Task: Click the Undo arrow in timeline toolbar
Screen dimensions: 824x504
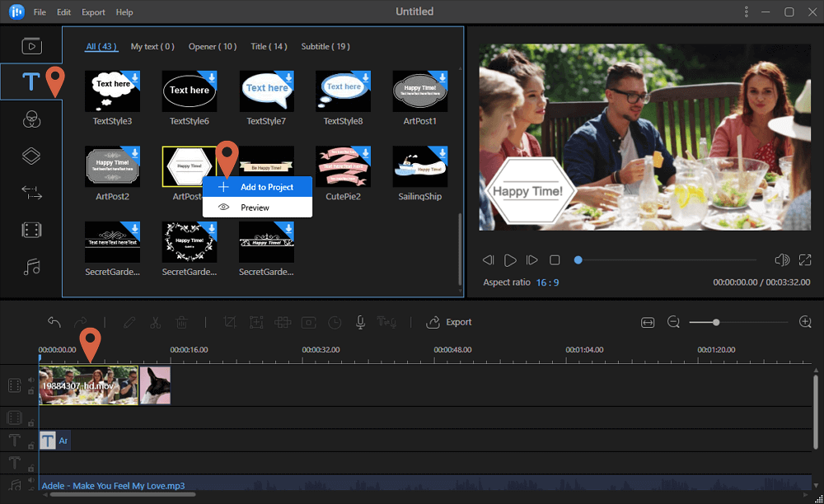Action: [54, 322]
